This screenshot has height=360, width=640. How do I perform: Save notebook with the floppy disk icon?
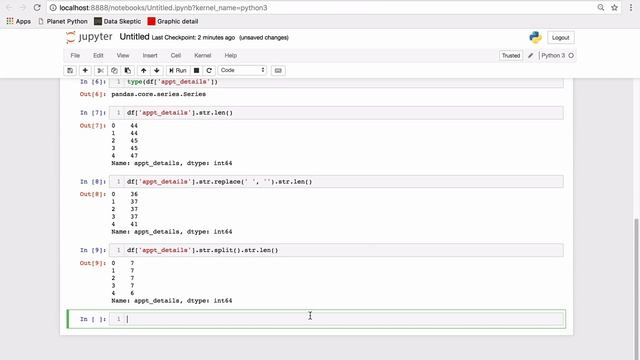coord(70,71)
